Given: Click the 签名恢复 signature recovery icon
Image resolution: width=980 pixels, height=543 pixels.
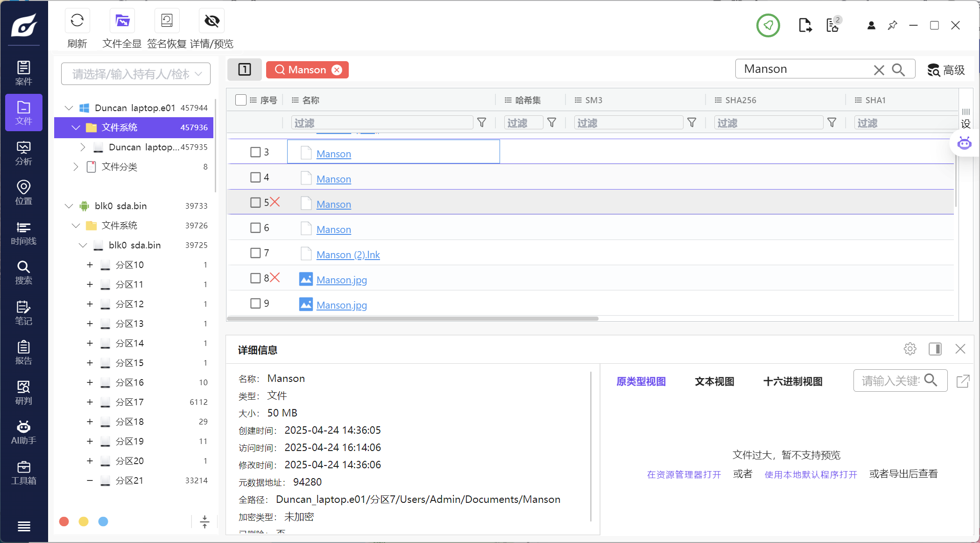Looking at the screenshot, I should click(x=167, y=21).
